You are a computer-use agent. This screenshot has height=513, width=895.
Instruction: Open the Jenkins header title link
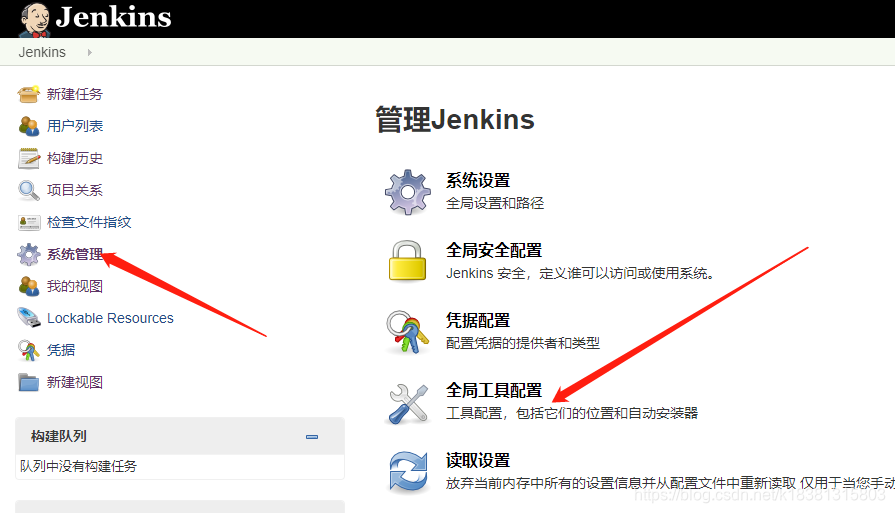click(114, 17)
